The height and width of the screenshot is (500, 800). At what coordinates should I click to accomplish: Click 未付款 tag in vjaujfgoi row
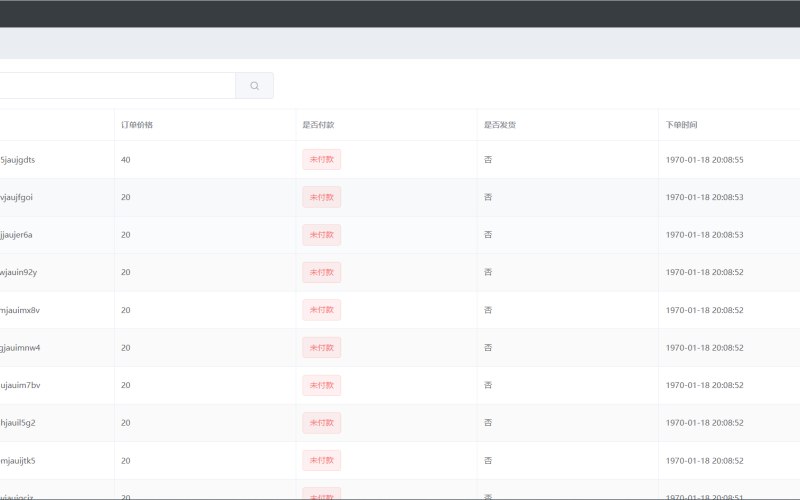(x=321, y=197)
